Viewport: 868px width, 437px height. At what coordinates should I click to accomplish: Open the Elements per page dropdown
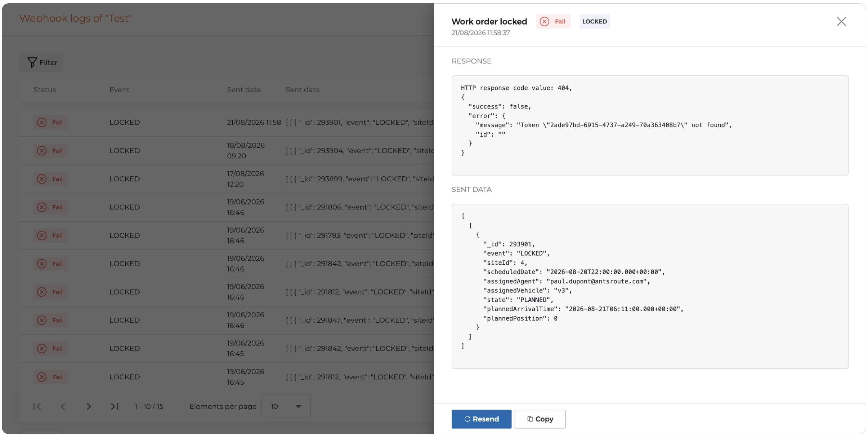point(286,406)
